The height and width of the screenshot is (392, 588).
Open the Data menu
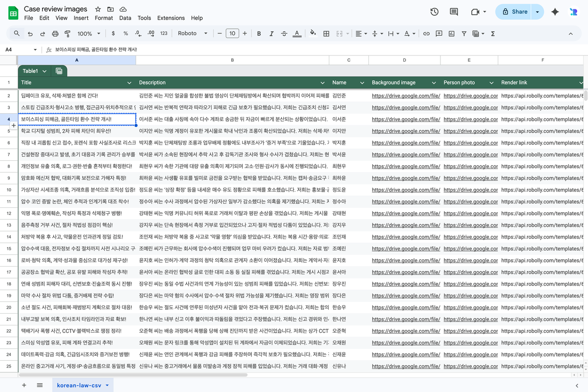[125, 18]
